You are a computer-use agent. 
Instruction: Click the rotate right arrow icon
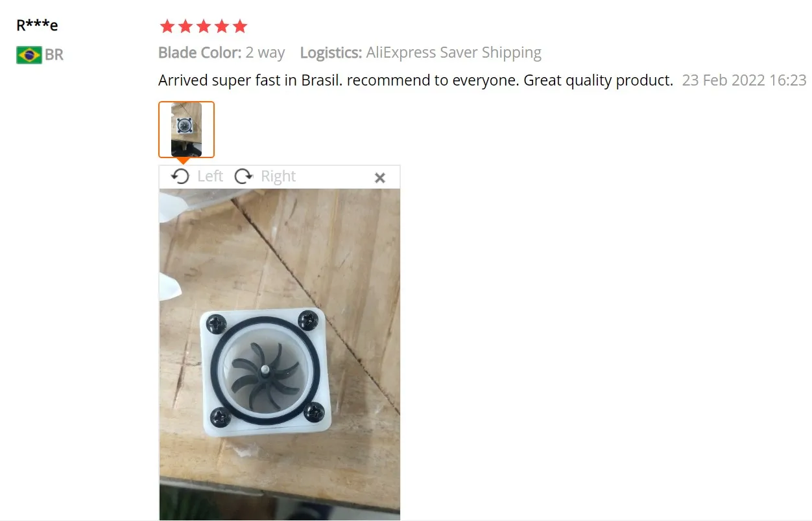click(243, 176)
